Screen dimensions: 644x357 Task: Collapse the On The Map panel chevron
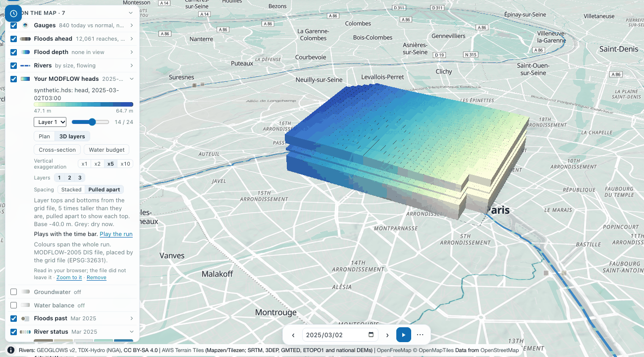pos(131,13)
